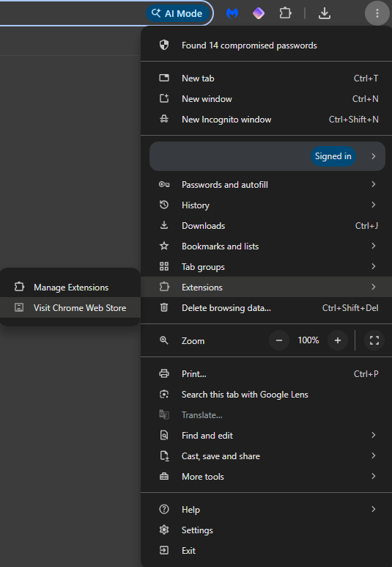The width and height of the screenshot is (392, 567).
Task: Enter fullscreen with the square brackets icon
Action: click(374, 340)
